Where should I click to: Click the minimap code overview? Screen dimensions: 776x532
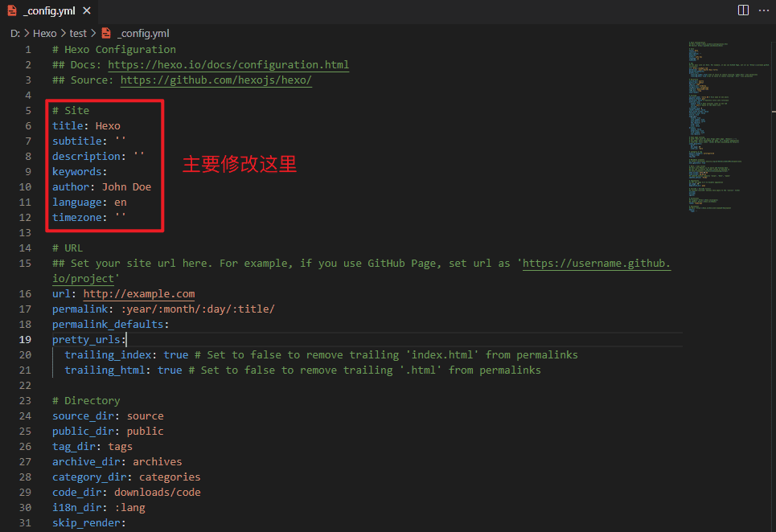pos(728,126)
